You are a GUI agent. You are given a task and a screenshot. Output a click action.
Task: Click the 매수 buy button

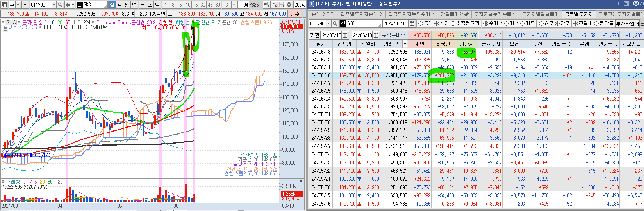coord(294,14)
